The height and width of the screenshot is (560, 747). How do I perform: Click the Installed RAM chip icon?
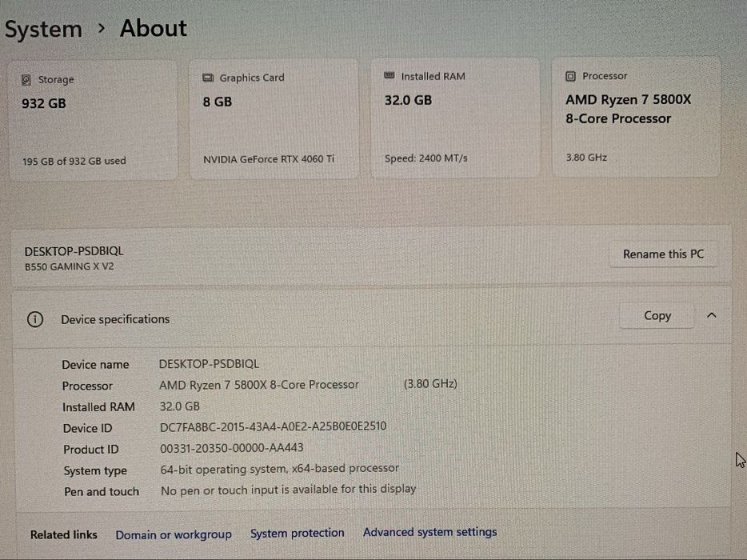(389, 75)
